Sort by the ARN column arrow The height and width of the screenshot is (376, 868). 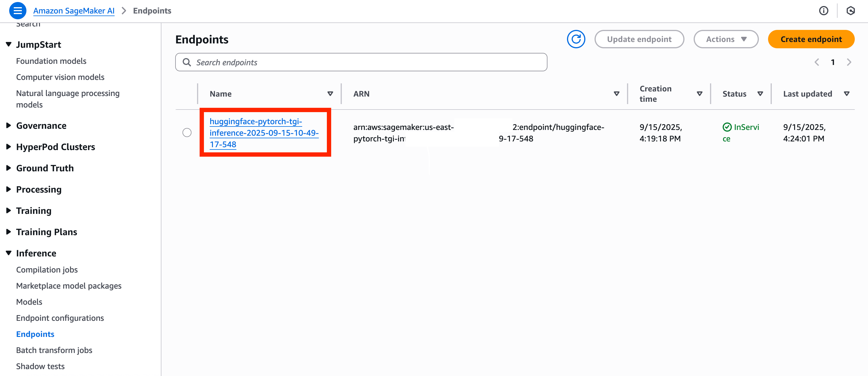(616, 94)
